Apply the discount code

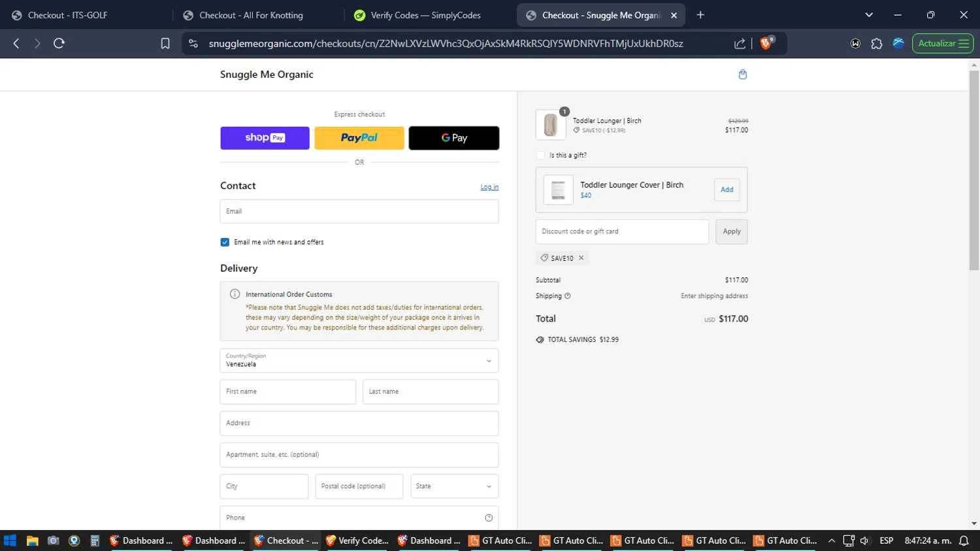coord(732,231)
